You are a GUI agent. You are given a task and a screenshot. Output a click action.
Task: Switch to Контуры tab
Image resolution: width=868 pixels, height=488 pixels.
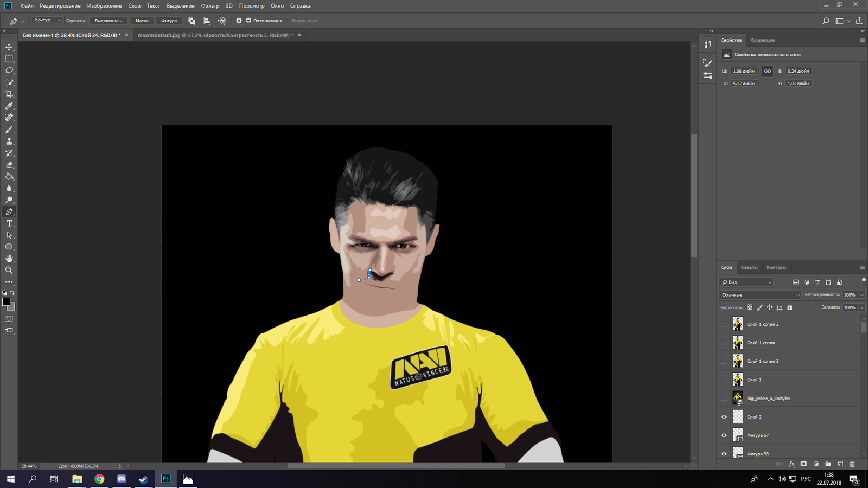click(x=776, y=267)
